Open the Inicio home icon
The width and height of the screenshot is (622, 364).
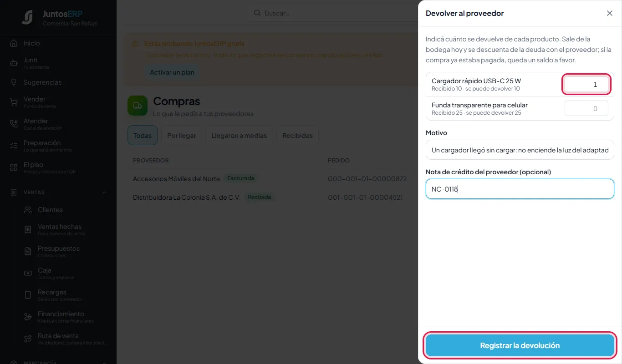(14, 43)
